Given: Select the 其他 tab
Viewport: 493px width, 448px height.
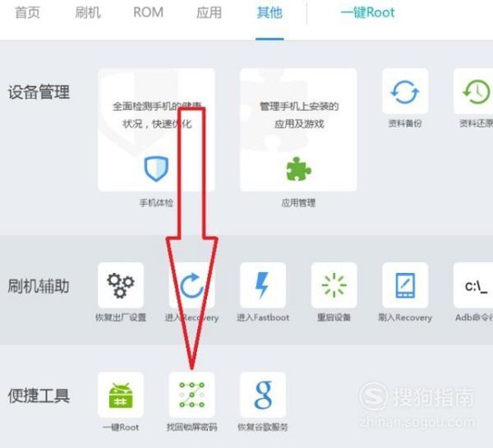Looking at the screenshot, I should (x=270, y=13).
